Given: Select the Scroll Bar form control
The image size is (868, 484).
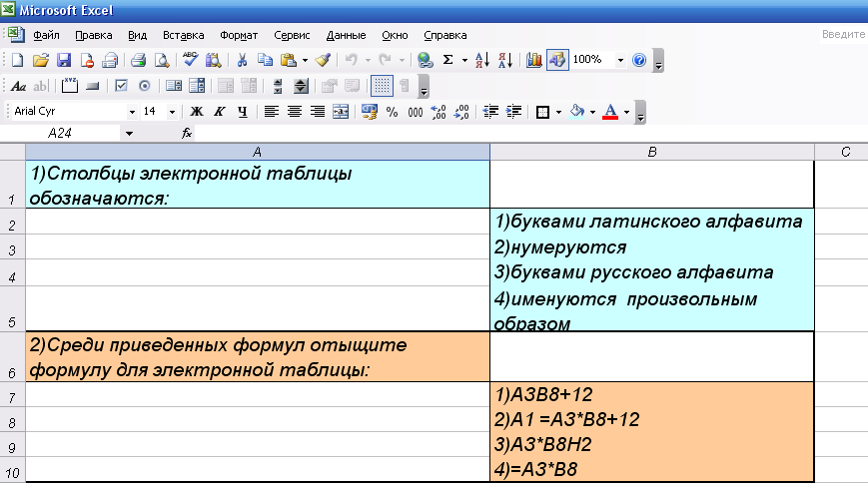Looking at the screenshot, I should pos(278,86).
